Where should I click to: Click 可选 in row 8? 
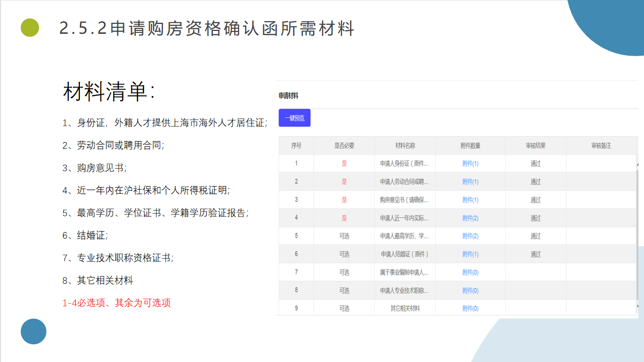344,291
